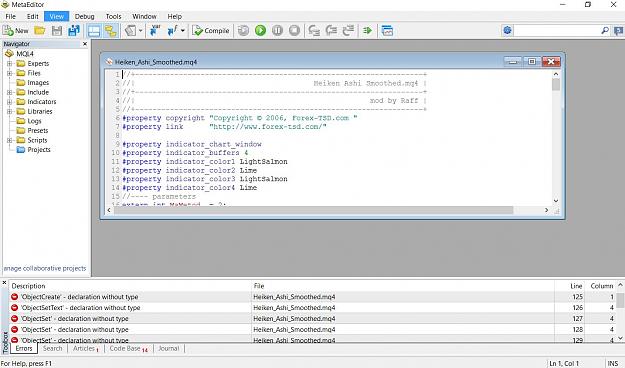The image size is (625, 368).
Task: Click the Column header in errors list
Action: (601, 286)
